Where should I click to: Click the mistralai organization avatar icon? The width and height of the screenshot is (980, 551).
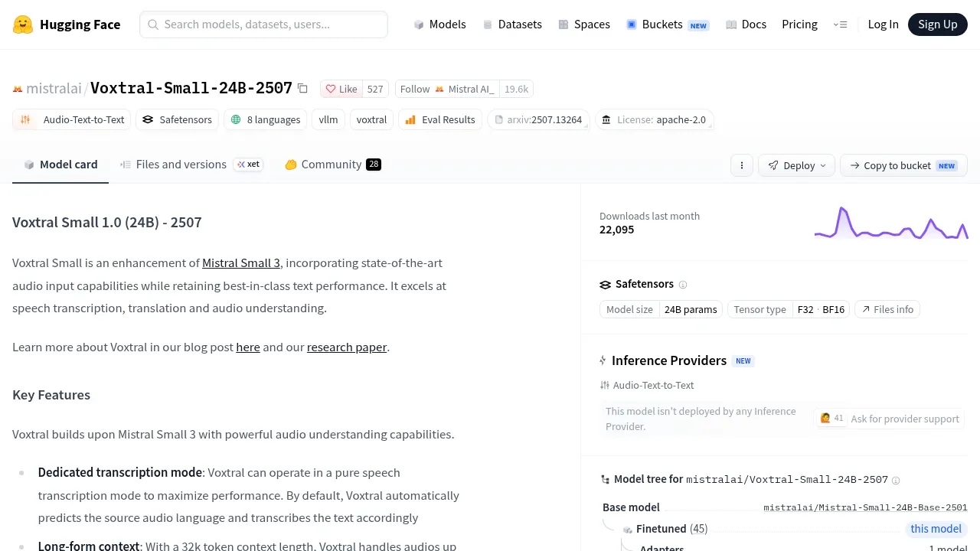point(18,89)
